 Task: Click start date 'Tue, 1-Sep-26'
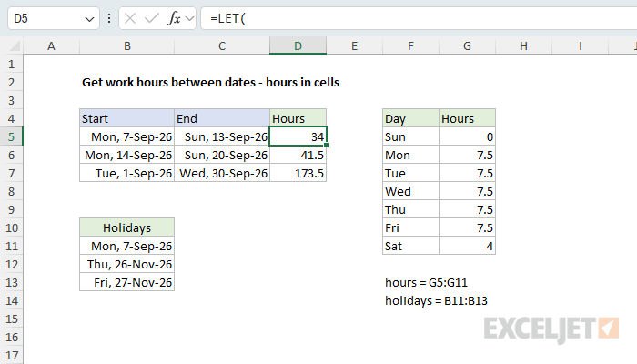(x=127, y=174)
